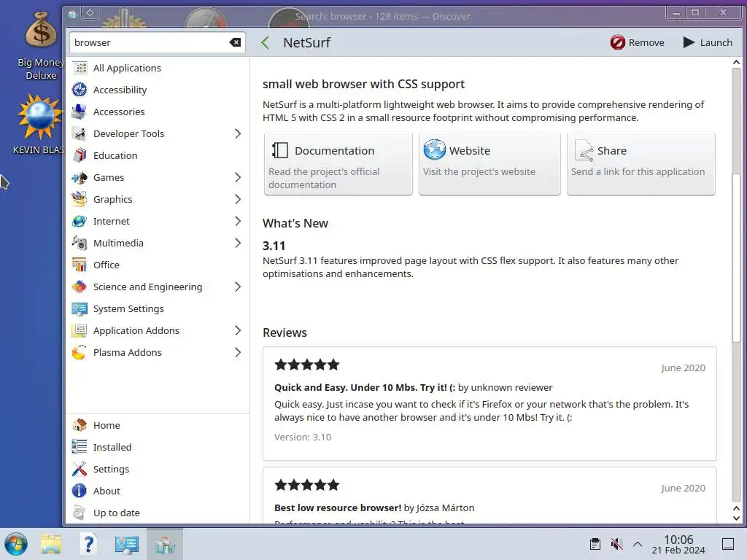Open the Education category
The height and width of the screenshot is (560, 747).
tap(158, 156)
